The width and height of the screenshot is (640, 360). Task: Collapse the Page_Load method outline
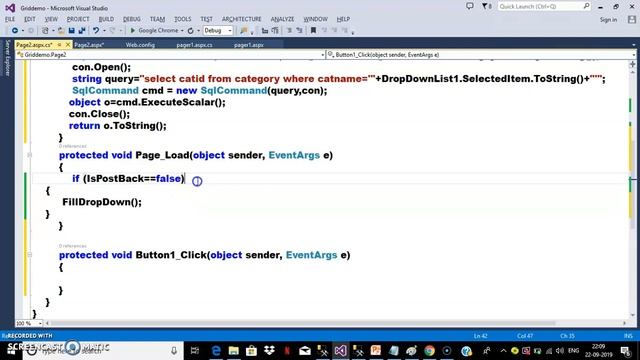coord(29,155)
